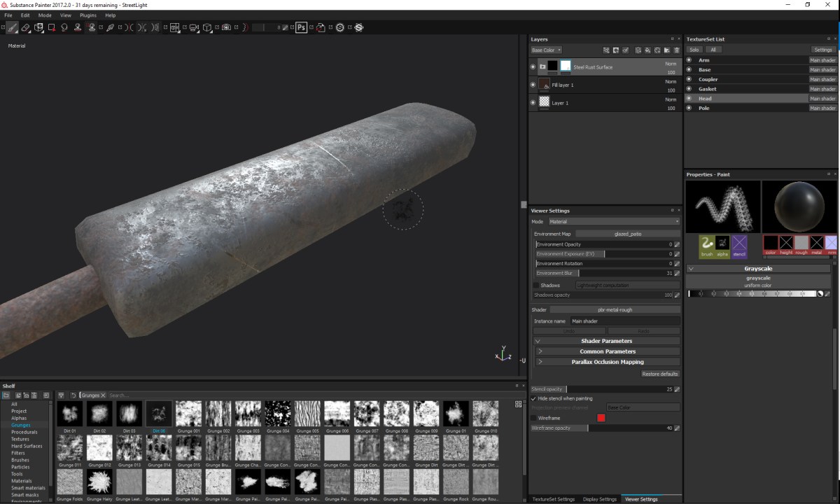Select the Eraser tool

[x=25, y=27]
